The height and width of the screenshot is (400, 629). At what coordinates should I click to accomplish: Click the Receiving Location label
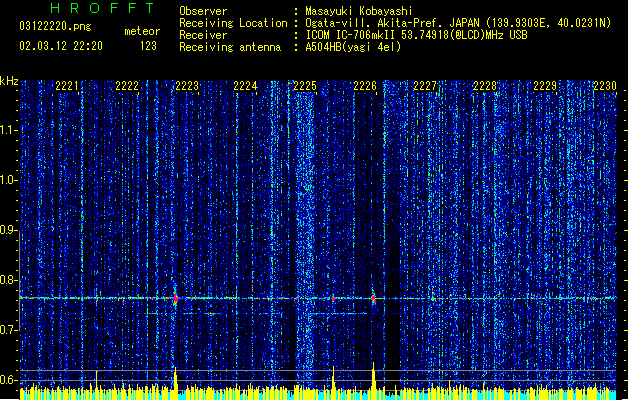233,23
